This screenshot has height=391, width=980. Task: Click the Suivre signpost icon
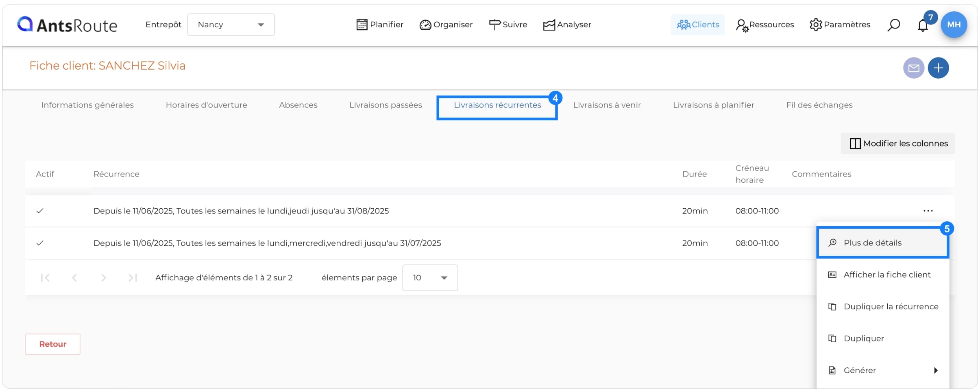[494, 25]
